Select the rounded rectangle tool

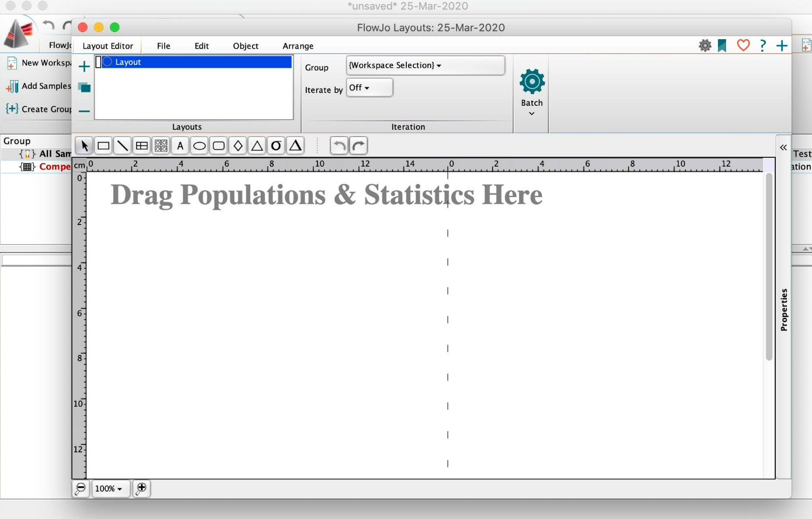click(x=219, y=146)
